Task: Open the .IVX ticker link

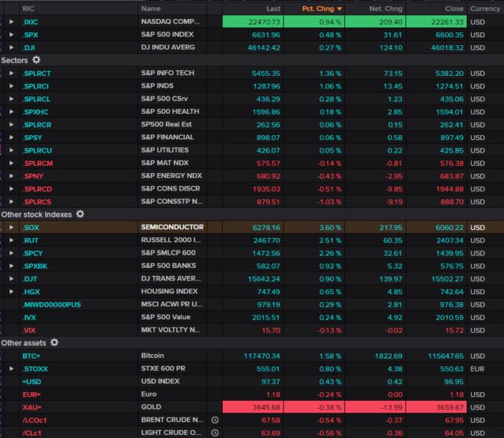Action: pos(29,318)
